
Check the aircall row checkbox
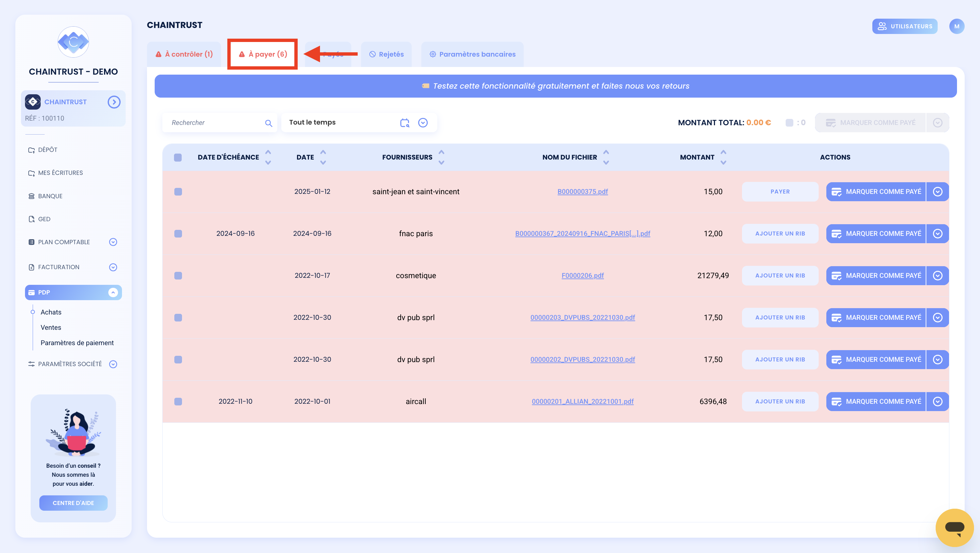(x=178, y=401)
